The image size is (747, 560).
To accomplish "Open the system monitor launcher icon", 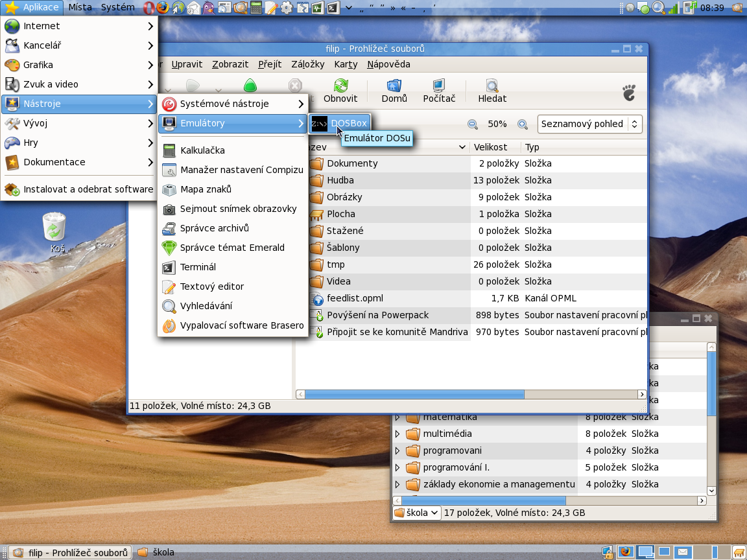I will (318, 8).
